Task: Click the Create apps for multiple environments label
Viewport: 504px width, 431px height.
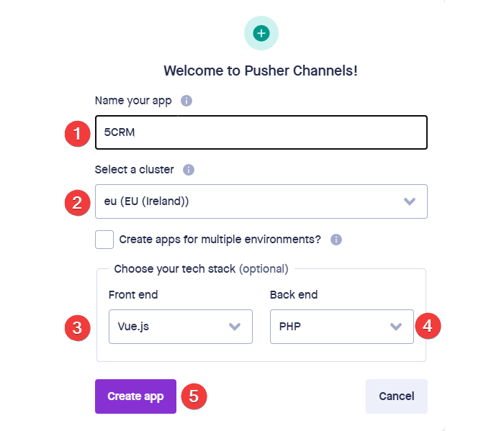Action: pyautogui.click(x=220, y=240)
